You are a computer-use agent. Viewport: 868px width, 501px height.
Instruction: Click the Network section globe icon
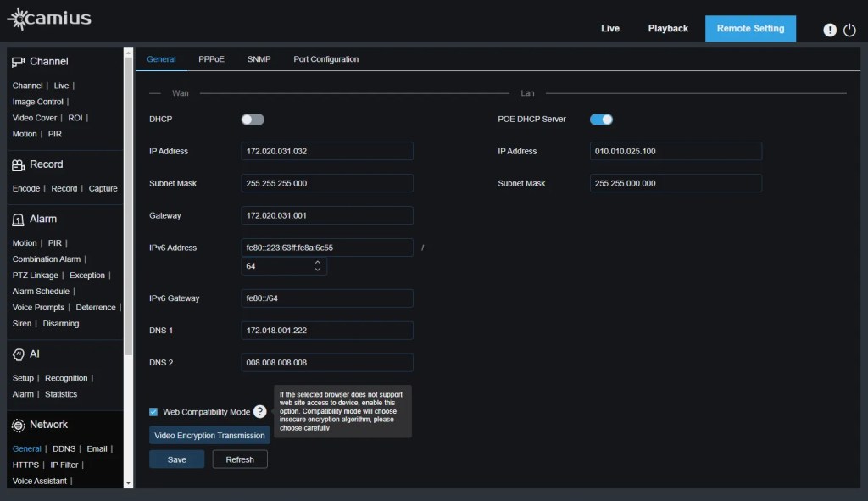18,425
